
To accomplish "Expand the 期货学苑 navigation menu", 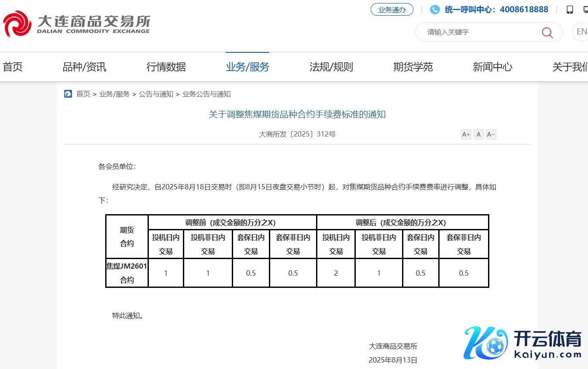I will tap(413, 67).
